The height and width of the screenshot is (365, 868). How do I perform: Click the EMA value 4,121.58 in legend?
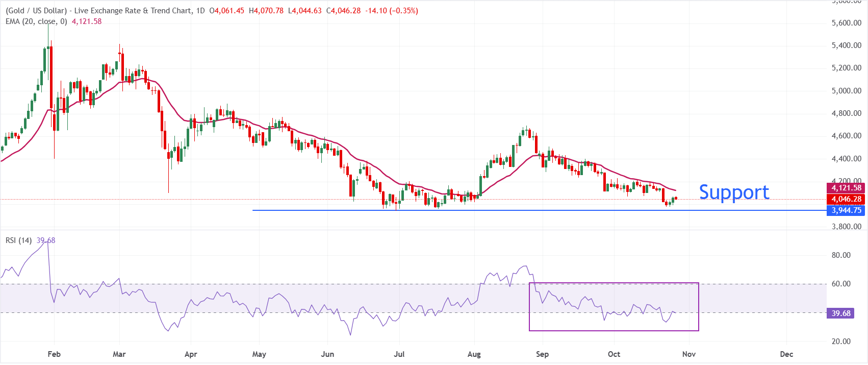tap(87, 21)
